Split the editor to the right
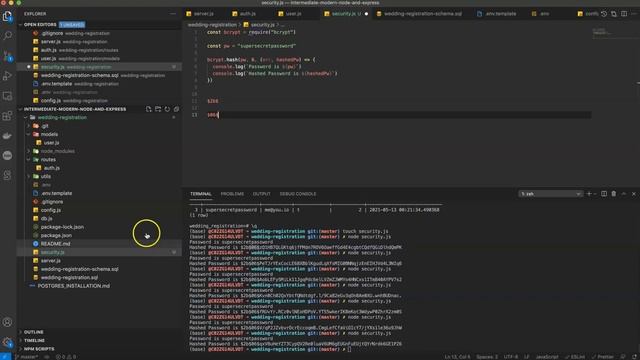Viewport: 640px width, 360px height. coord(624,13)
